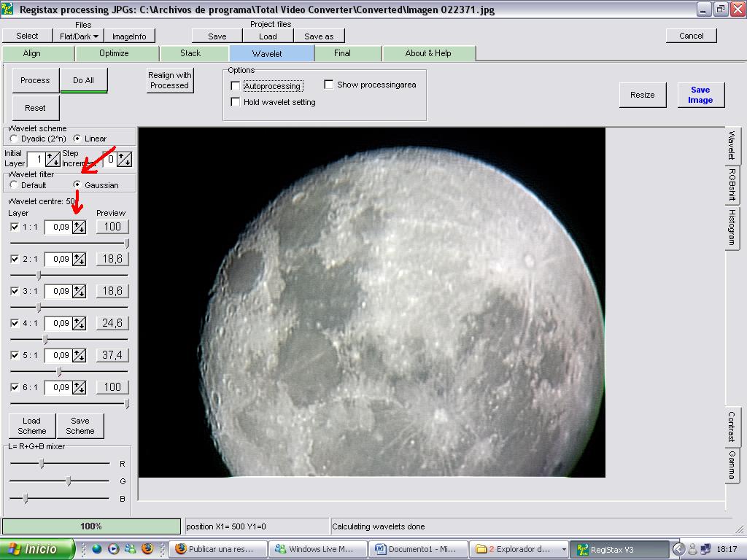Viewport: 747px width, 560px height.
Task: Click the project files Load button
Action: [x=268, y=36]
